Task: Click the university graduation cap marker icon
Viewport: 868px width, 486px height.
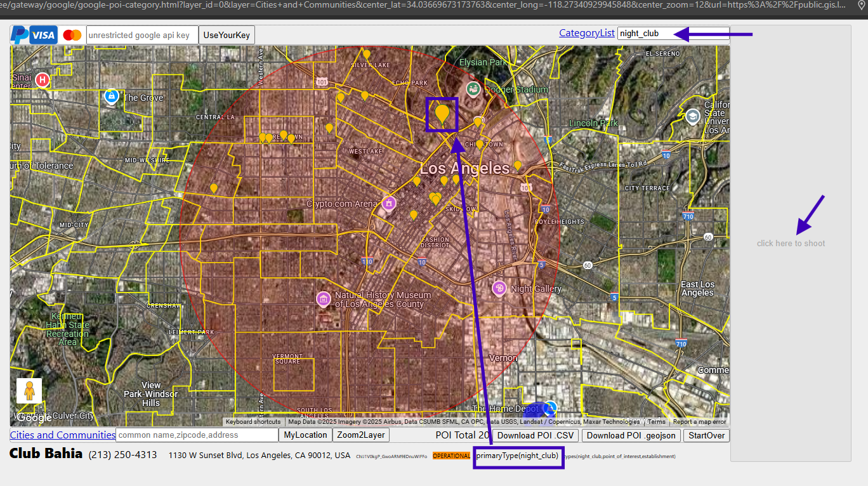Action: (x=692, y=117)
